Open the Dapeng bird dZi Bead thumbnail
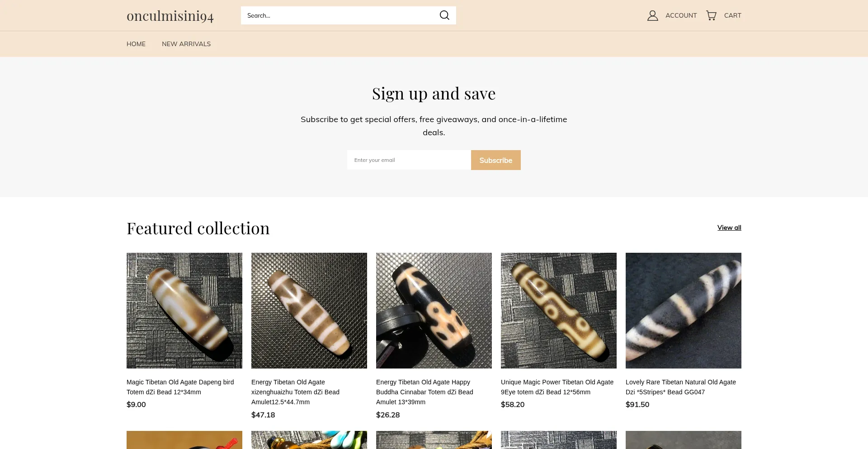 pyautogui.click(x=184, y=311)
